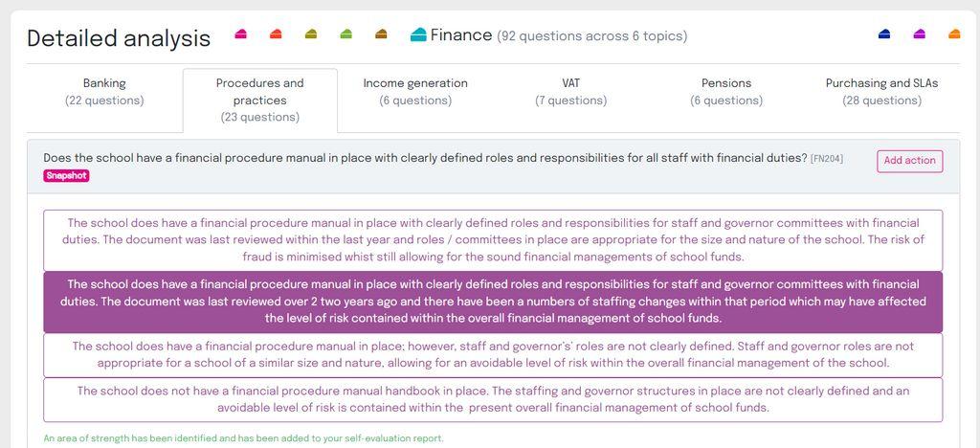Image resolution: width=980 pixels, height=448 pixels.
Task: Choose answer reviewed over two years ago
Action: pos(493,302)
